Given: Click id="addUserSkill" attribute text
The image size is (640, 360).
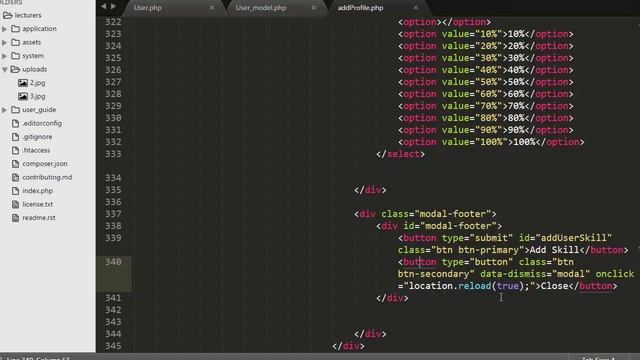Looking at the screenshot, I should (x=565, y=238).
